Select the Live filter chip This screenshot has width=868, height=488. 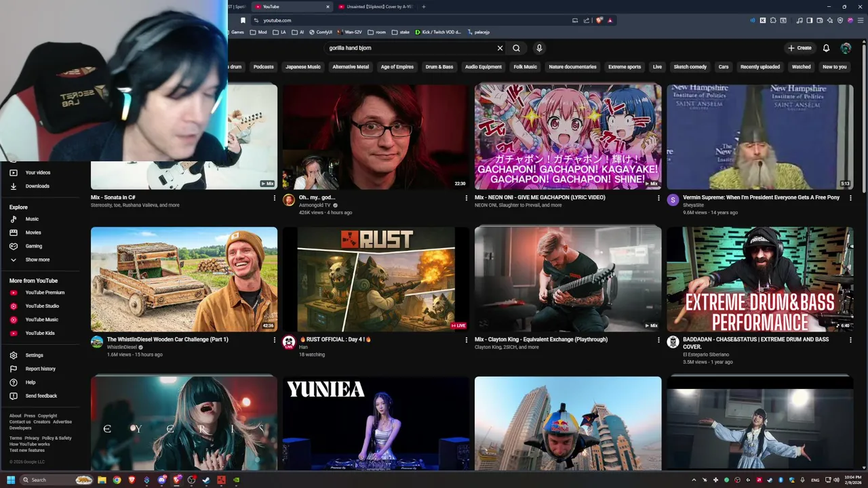pos(657,67)
